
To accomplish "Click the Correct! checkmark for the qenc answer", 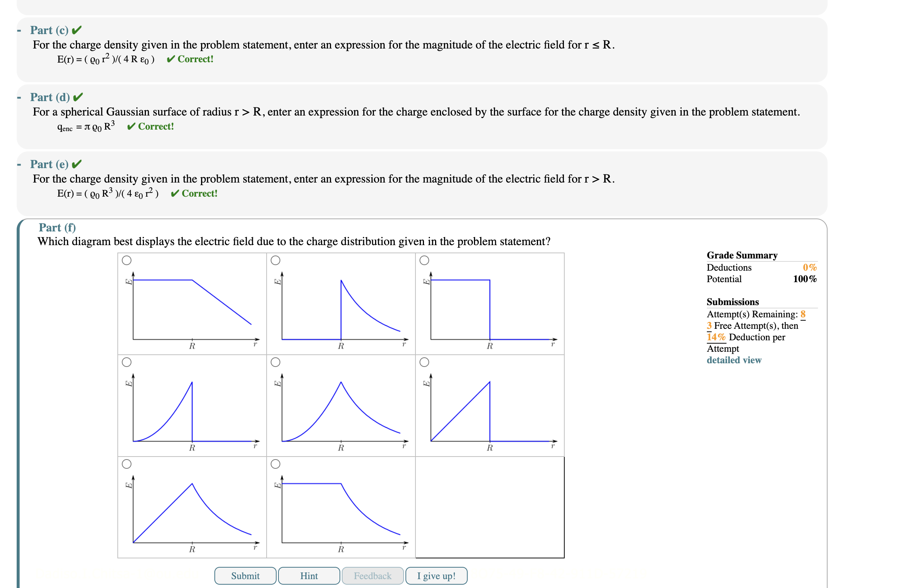I will [131, 126].
